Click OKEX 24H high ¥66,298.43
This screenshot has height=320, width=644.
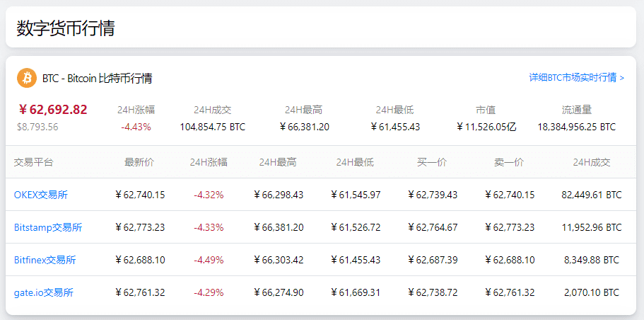click(278, 195)
